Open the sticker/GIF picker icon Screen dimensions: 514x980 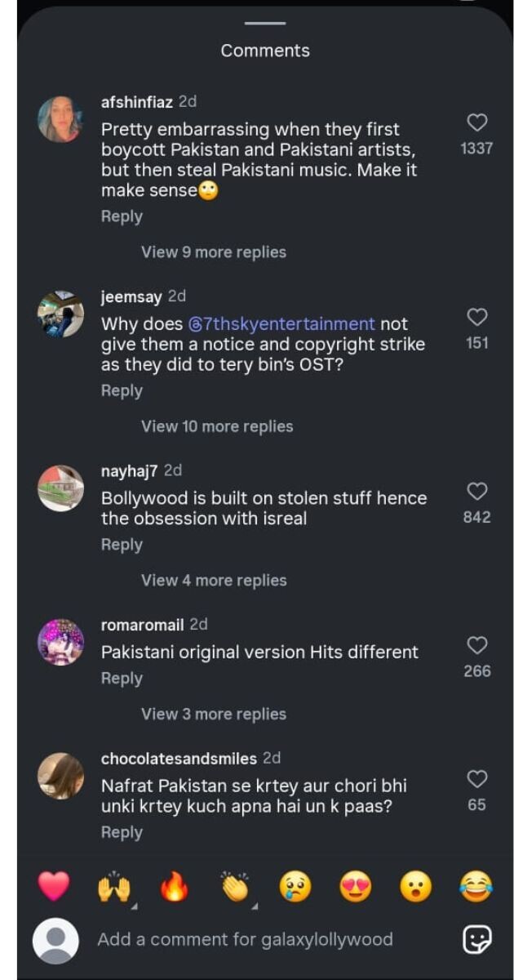476,940
